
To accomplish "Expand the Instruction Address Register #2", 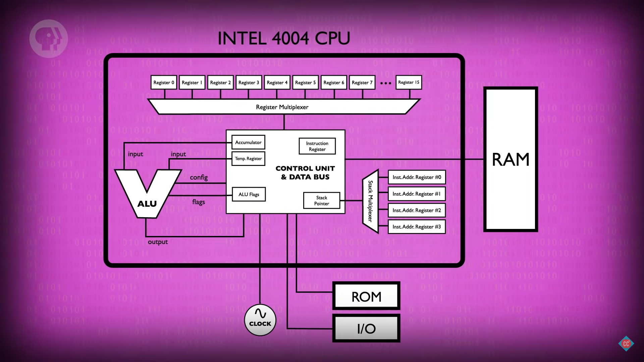I will pos(416,210).
